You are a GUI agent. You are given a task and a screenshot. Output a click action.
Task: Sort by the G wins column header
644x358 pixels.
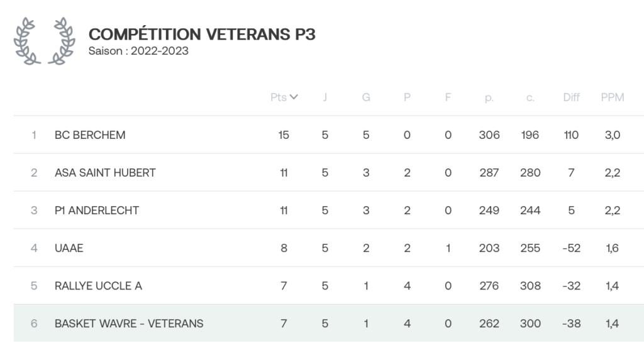click(366, 97)
